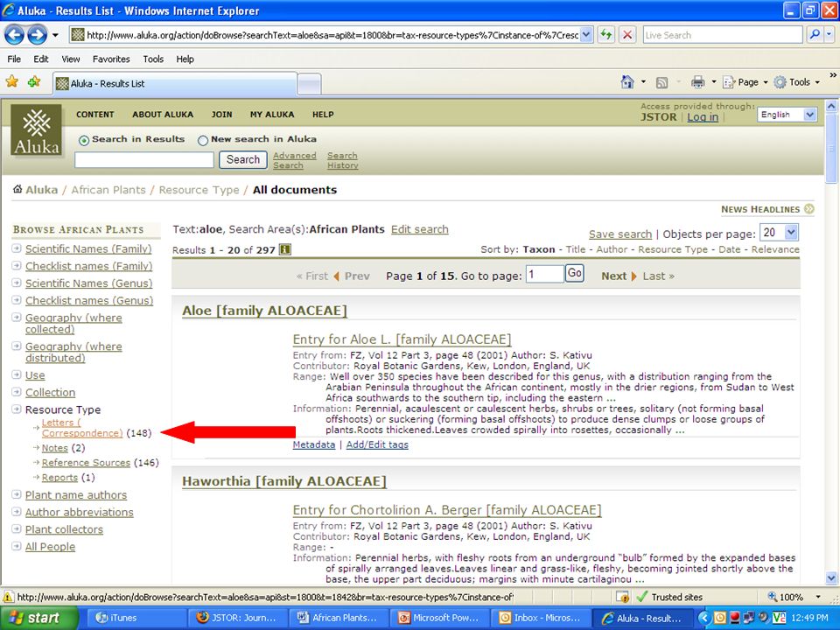Click the News Headlines arrow icon
The height and width of the screenshot is (630, 840).
[x=808, y=209]
